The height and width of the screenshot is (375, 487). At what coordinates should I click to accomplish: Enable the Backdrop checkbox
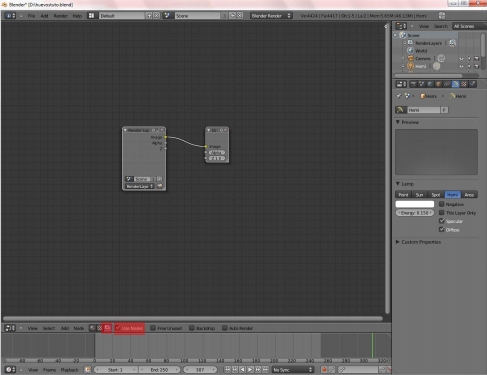[192, 328]
